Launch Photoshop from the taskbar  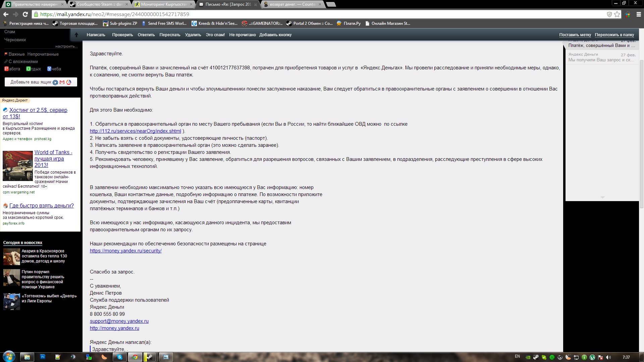point(43,357)
